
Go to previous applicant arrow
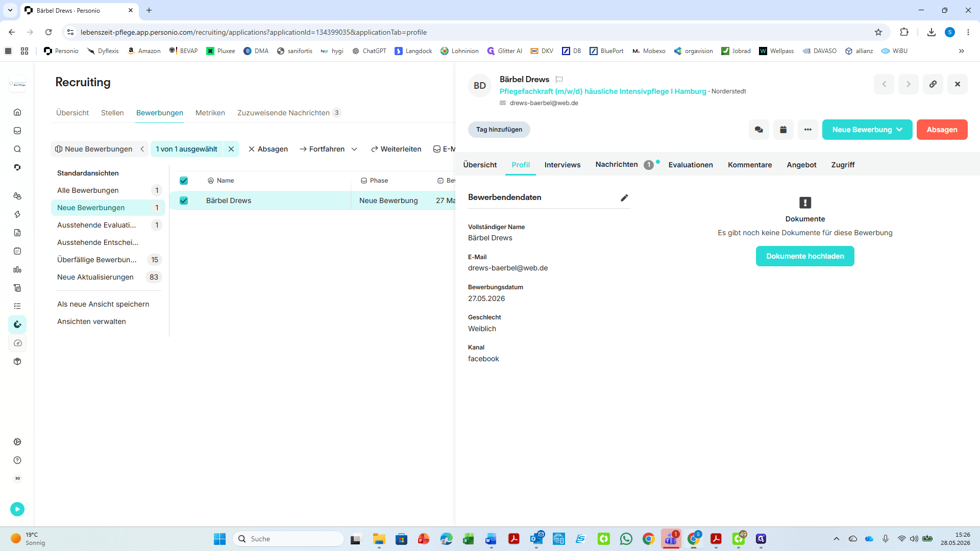884,84
